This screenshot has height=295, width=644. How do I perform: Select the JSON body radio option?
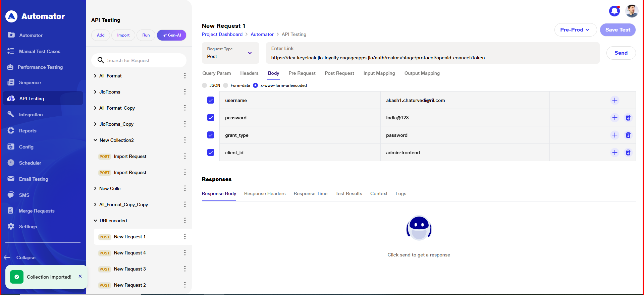pyautogui.click(x=205, y=85)
